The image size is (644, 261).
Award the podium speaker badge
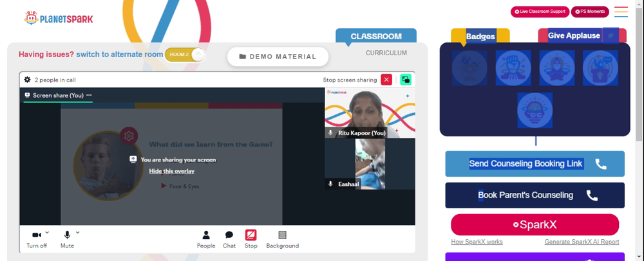[x=600, y=68]
